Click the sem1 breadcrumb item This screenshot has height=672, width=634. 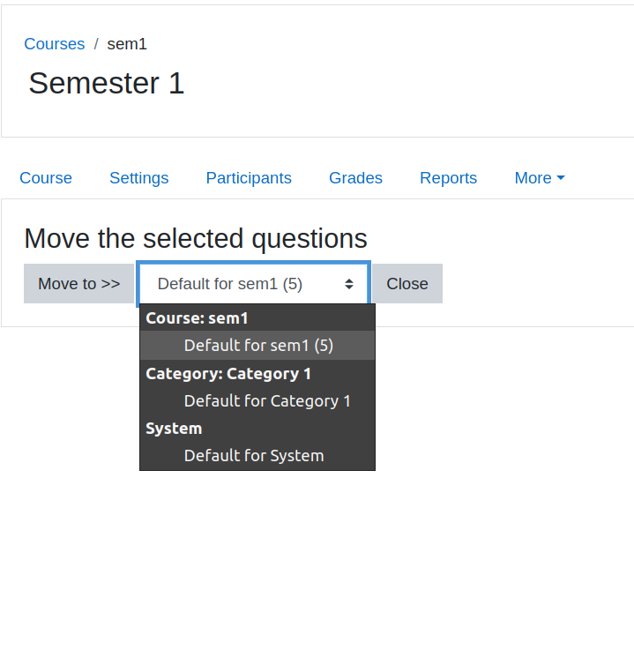(x=127, y=44)
